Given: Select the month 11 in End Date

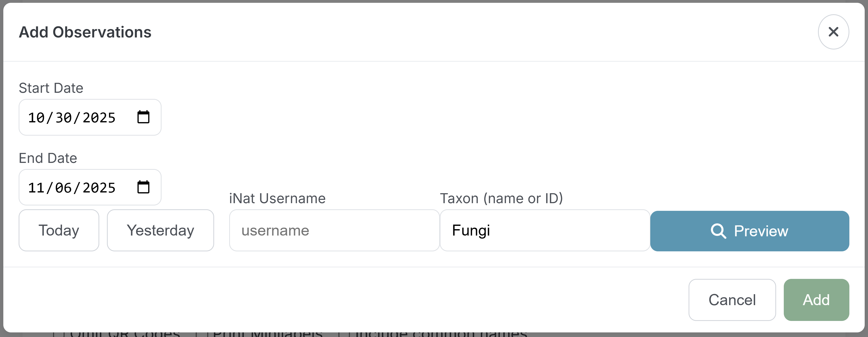Looking at the screenshot, I should 36,188.
